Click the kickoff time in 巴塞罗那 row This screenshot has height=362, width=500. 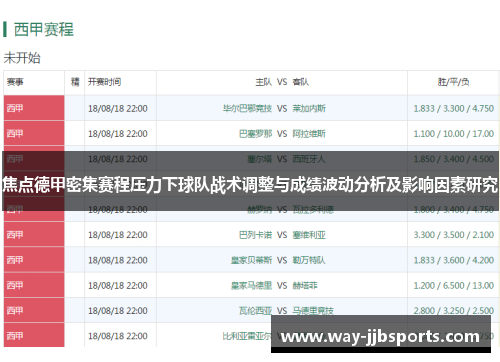point(118,134)
